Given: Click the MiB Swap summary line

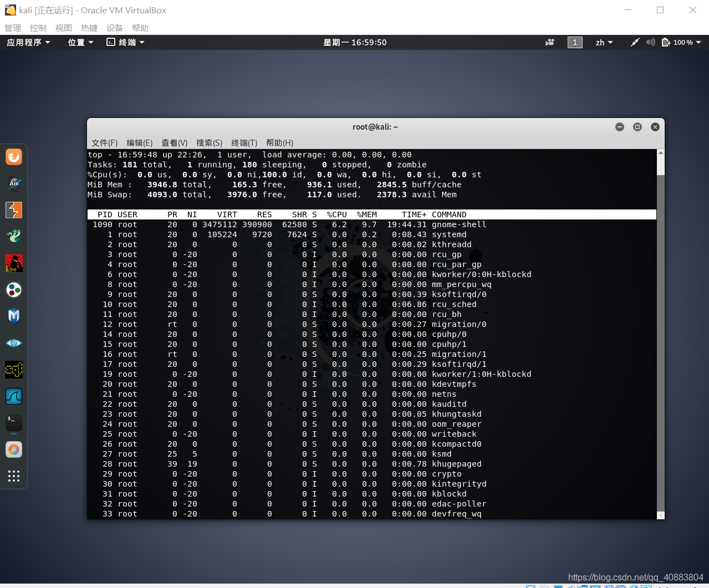Looking at the screenshot, I should (272, 195).
